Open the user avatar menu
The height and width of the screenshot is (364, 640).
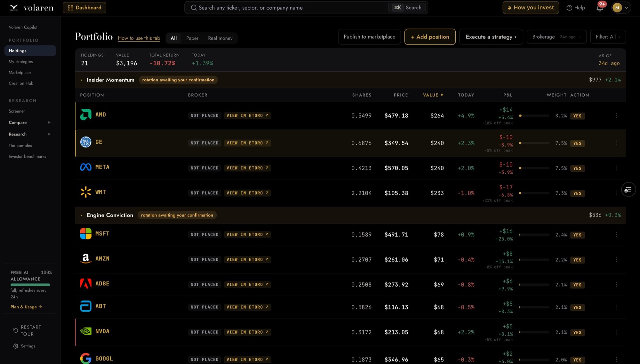pos(621,8)
